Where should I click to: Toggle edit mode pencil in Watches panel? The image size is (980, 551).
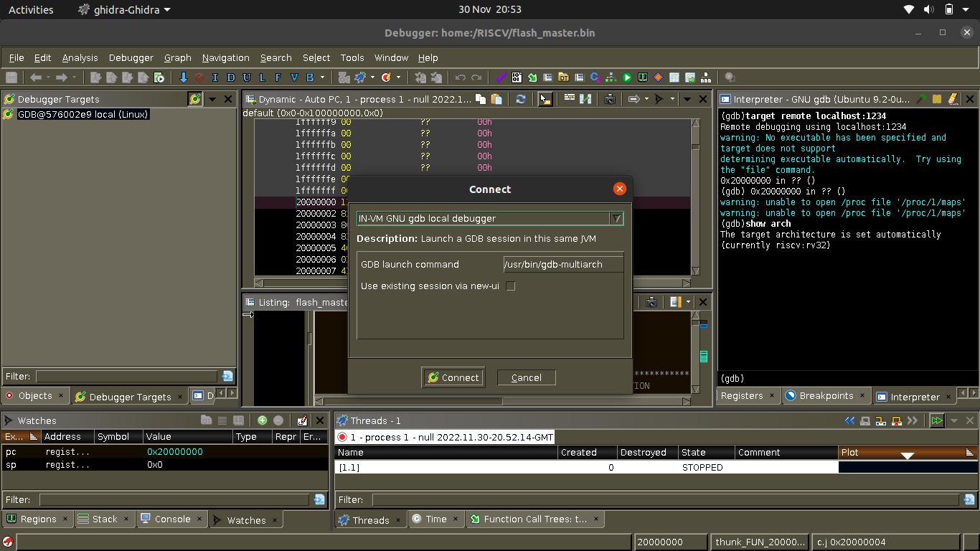point(302,420)
